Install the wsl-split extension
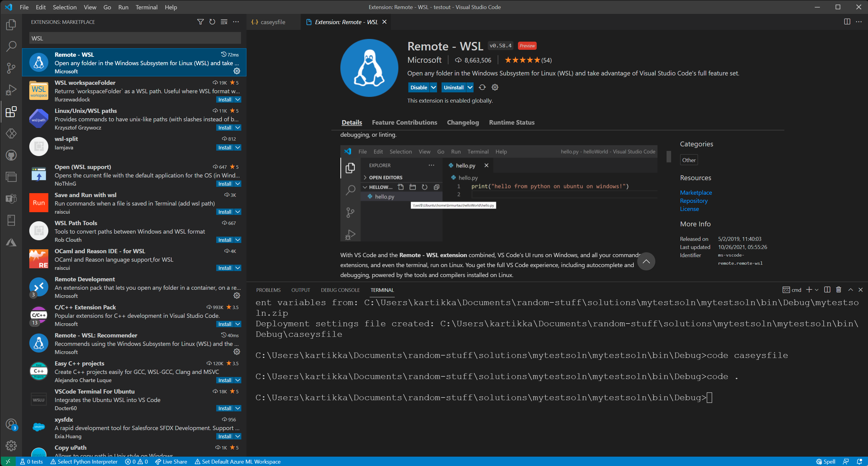Screen dimensions: 868x466 click(225, 148)
